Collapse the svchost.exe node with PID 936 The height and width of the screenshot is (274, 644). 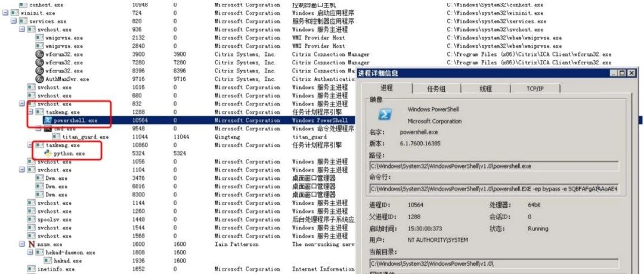pyautogui.click(x=22, y=30)
